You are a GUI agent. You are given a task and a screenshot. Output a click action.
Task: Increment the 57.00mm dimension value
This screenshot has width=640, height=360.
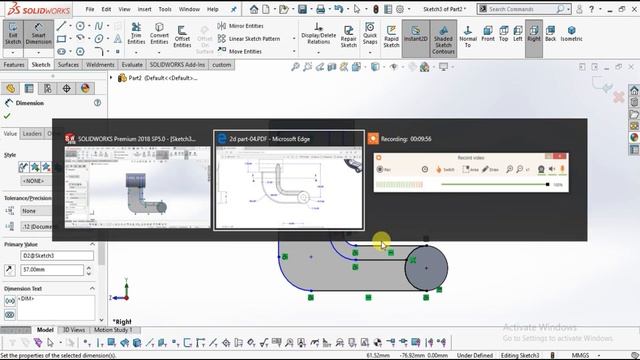tap(89, 267)
